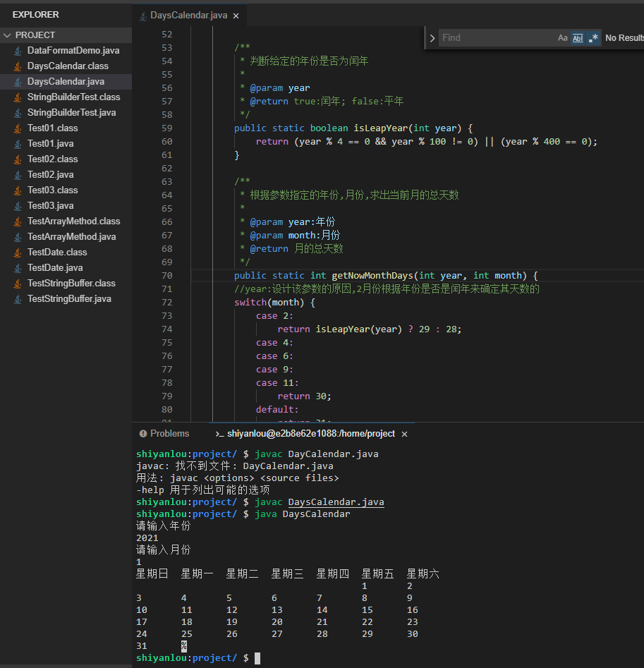Click the 'default:' code line

pos(277,409)
